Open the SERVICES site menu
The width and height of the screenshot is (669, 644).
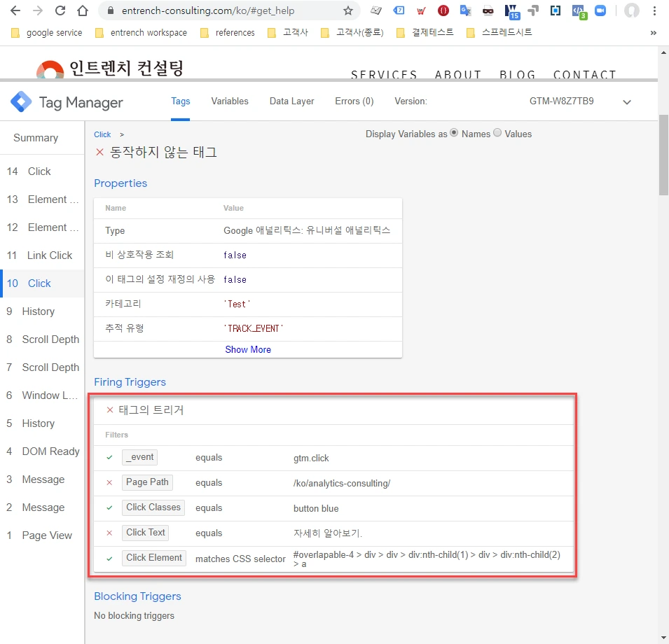[384, 75]
